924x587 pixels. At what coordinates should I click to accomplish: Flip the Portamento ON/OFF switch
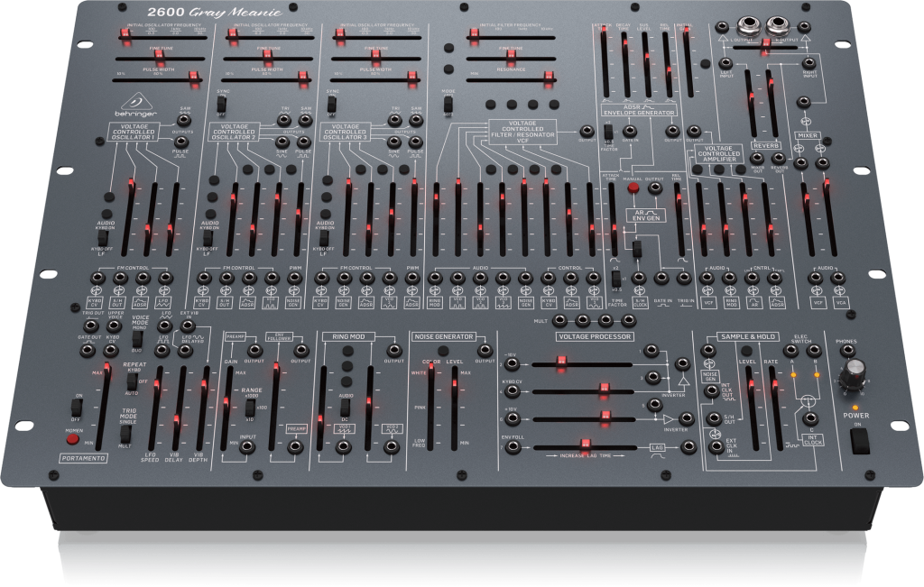[x=77, y=408]
